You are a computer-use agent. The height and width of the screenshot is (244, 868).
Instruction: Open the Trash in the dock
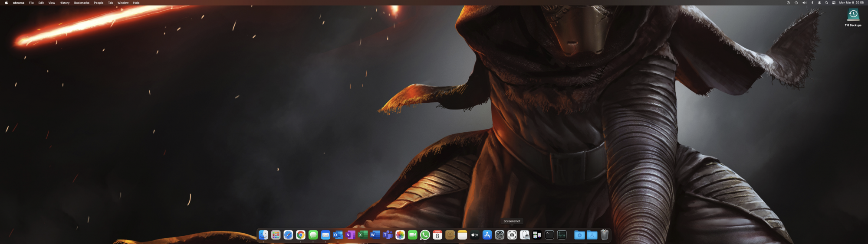pyautogui.click(x=605, y=235)
